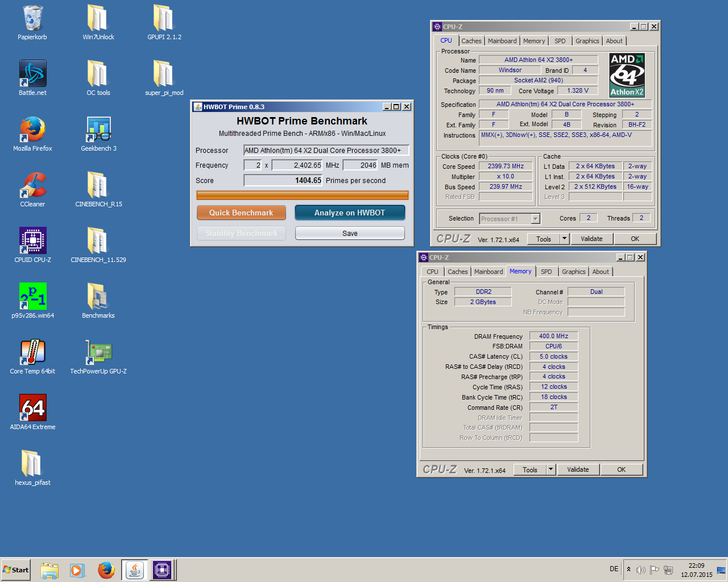The height and width of the screenshot is (582, 728).
Task: Click the AMD Athlon X2 logo in CPU-Z
Action: [627, 75]
